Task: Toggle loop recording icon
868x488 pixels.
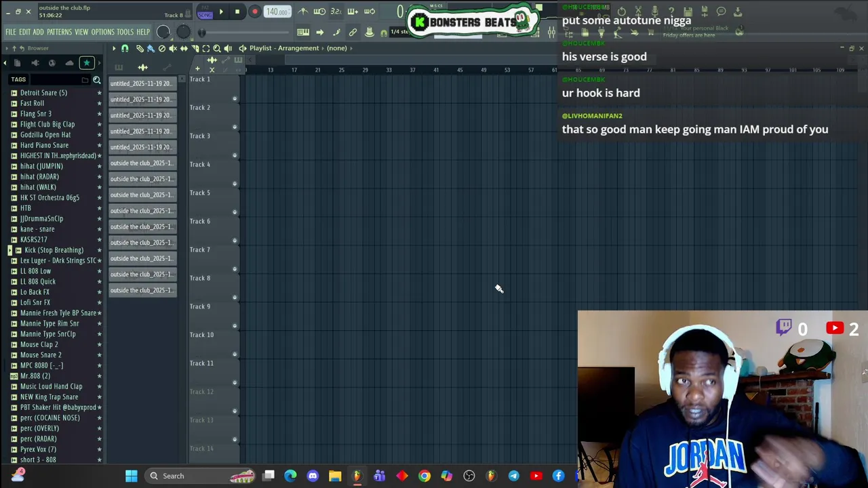Action: point(370,11)
